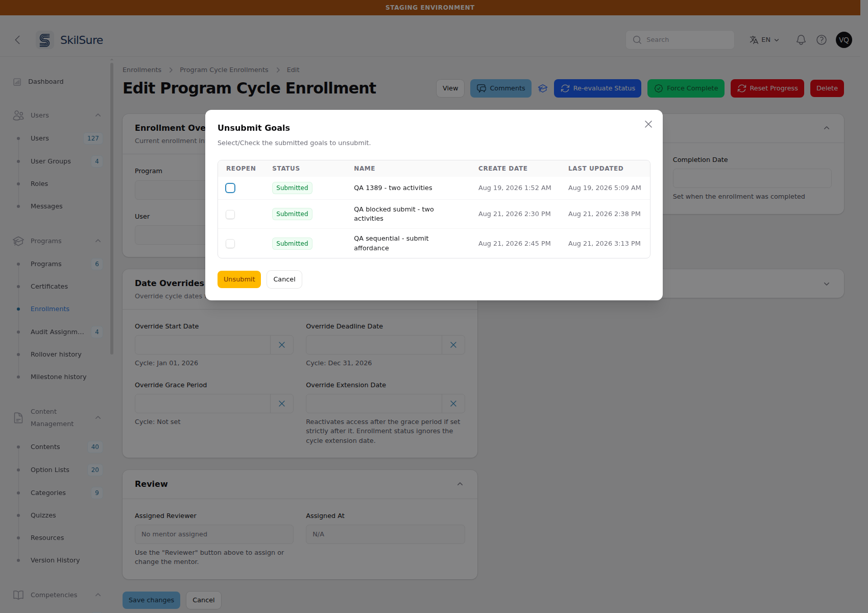The height and width of the screenshot is (613, 868).
Task: Click the Users group sidebar icon
Action: [x=18, y=115]
